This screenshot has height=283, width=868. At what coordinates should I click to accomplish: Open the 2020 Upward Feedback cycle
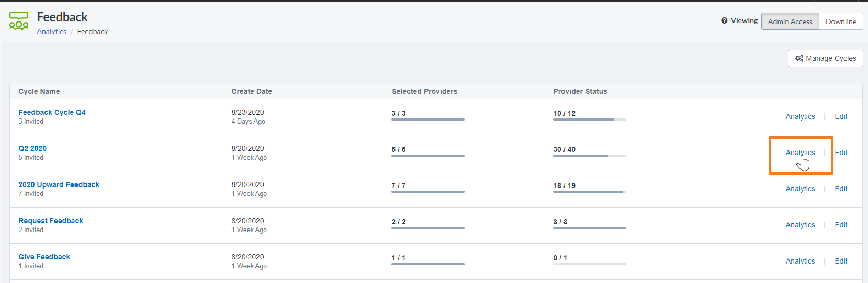click(59, 184)
